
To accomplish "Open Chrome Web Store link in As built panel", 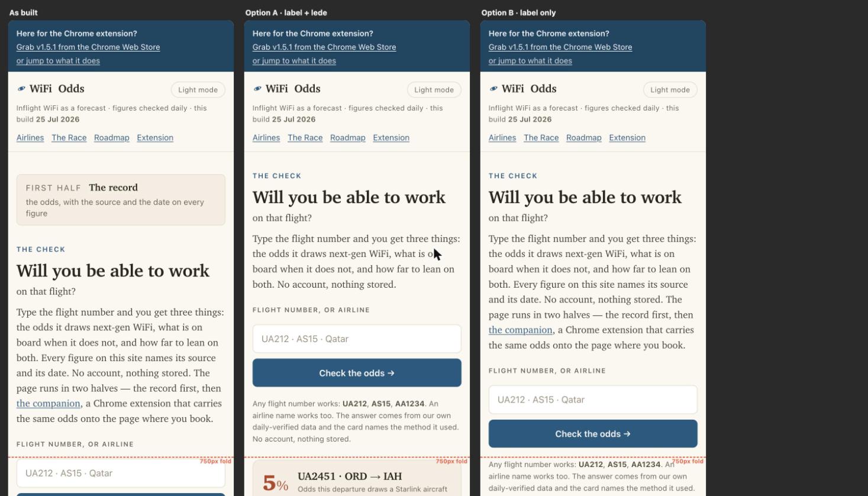I will pos(88,47).
